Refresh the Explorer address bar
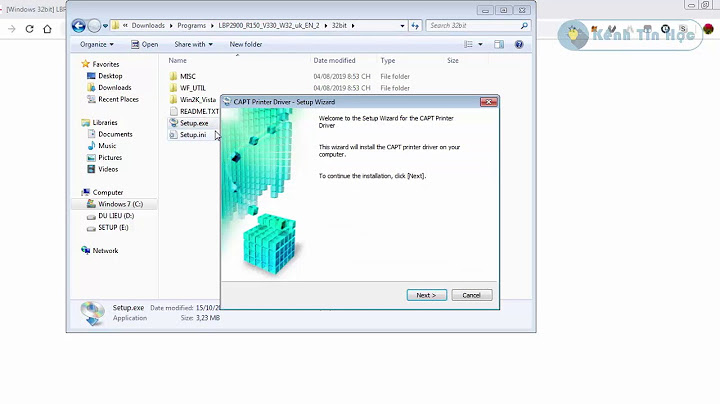Viewport: 720px width, 404px height. (415, 26)
